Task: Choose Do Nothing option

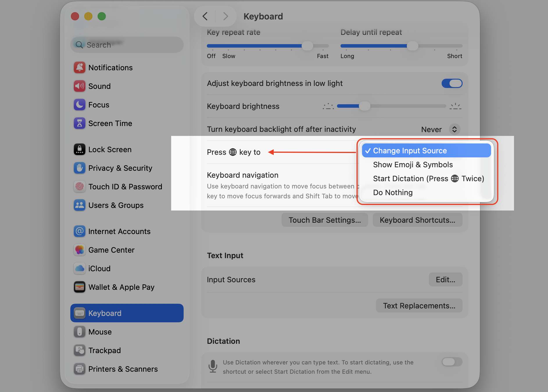Action: point(426,193)
